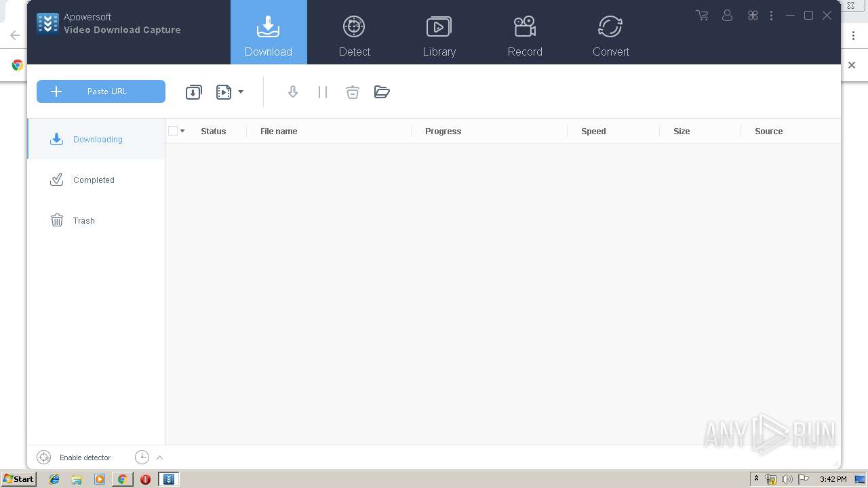
Task: Expand the select-all dropdown arrow
Action: click(182, 131)
